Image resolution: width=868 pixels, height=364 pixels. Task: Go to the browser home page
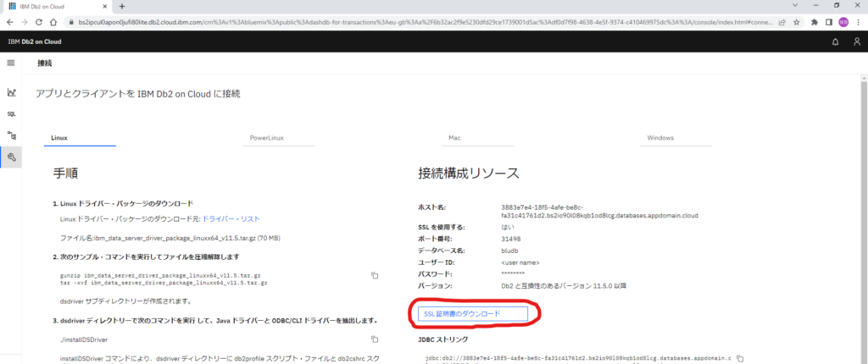pyautogui.click(x=53, y=23)
